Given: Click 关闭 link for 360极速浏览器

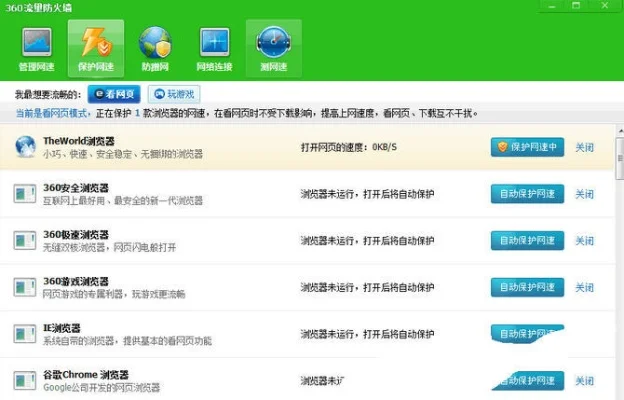Looking at the screenshot, I should tap(584, 241).
